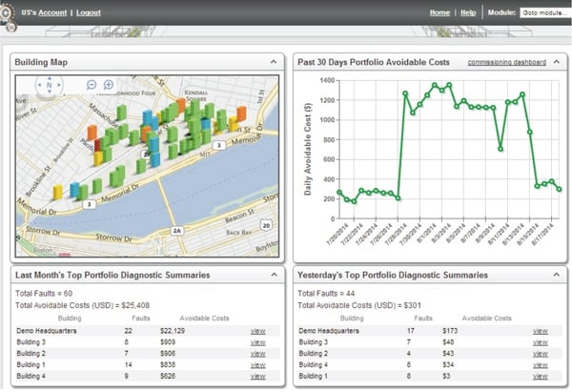This screenshot has height=392, width=572.
Task: Click the Route 3 marker on Memorial Dr
Action: point(89,204)
